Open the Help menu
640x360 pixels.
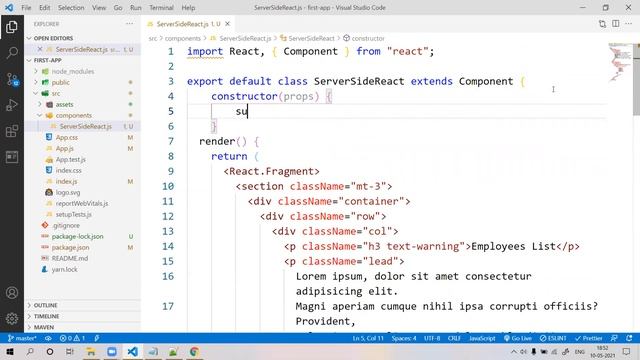pos(188,8)
